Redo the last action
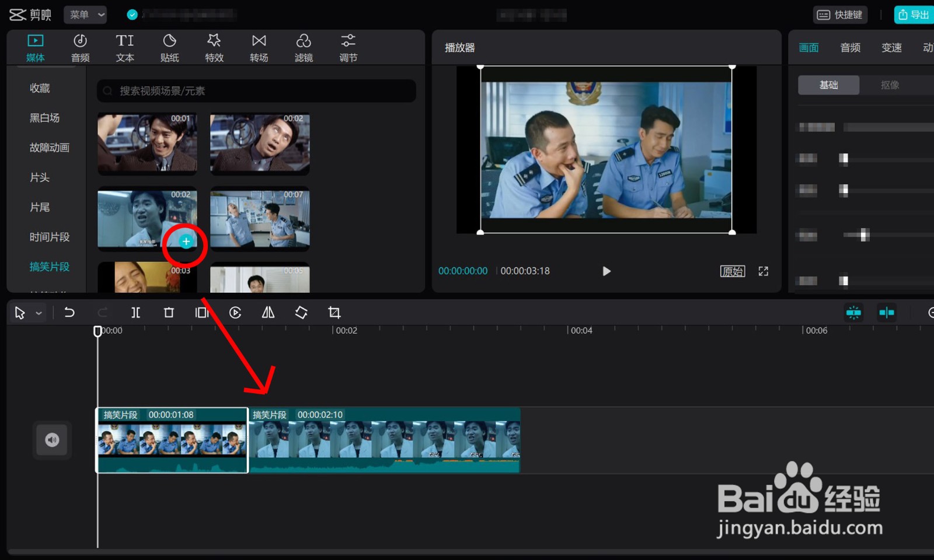The image size is (934, 560). (x=103, y=313)
